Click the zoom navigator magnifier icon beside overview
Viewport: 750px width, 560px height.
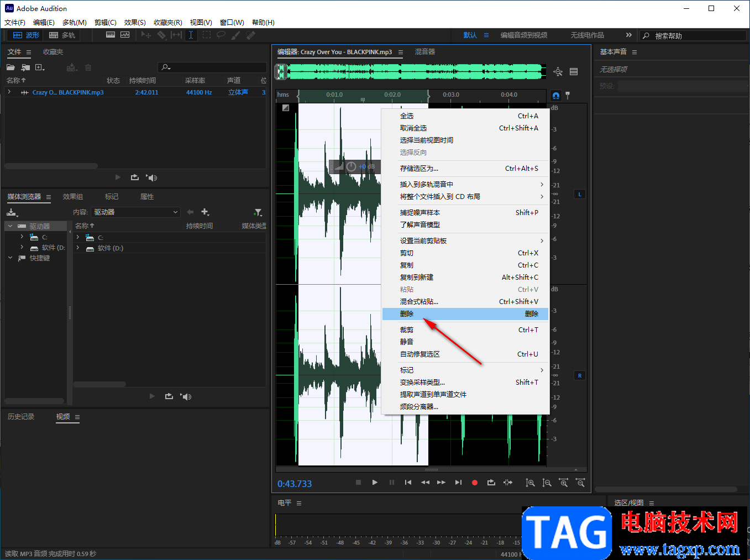pyautogui.click(x=558, y=72)
